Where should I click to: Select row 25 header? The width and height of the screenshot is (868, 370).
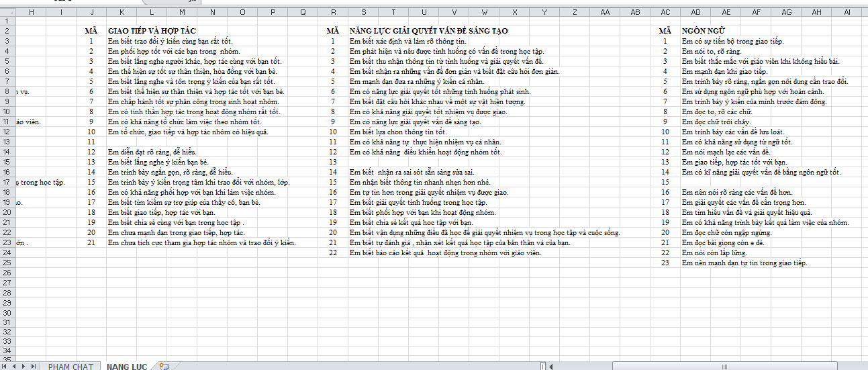click(x=7, y=263)
